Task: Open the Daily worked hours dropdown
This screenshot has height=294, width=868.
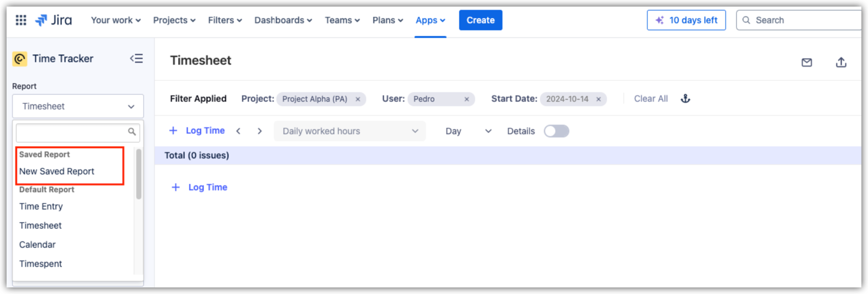Action: point(350,131)
